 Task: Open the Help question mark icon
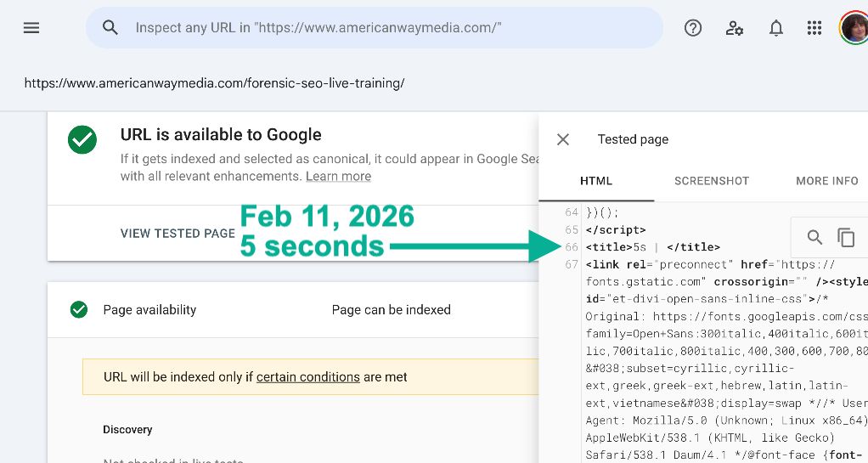[x=693, y=28]
